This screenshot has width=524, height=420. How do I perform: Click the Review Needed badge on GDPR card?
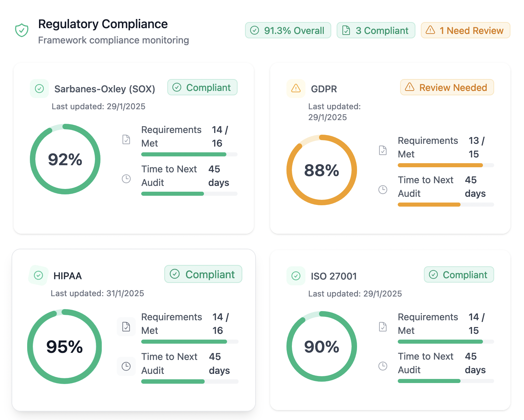[447, 87]
